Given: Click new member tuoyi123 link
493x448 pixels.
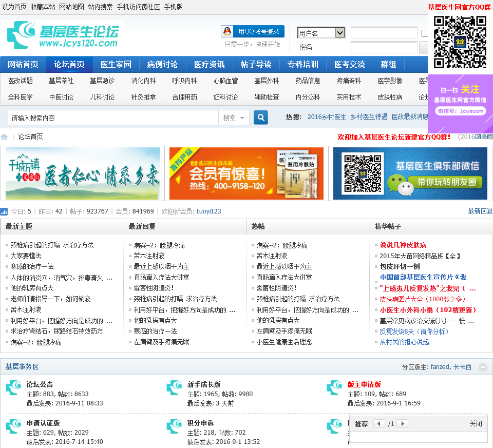Looking at the screenshot, I should 209,211.
